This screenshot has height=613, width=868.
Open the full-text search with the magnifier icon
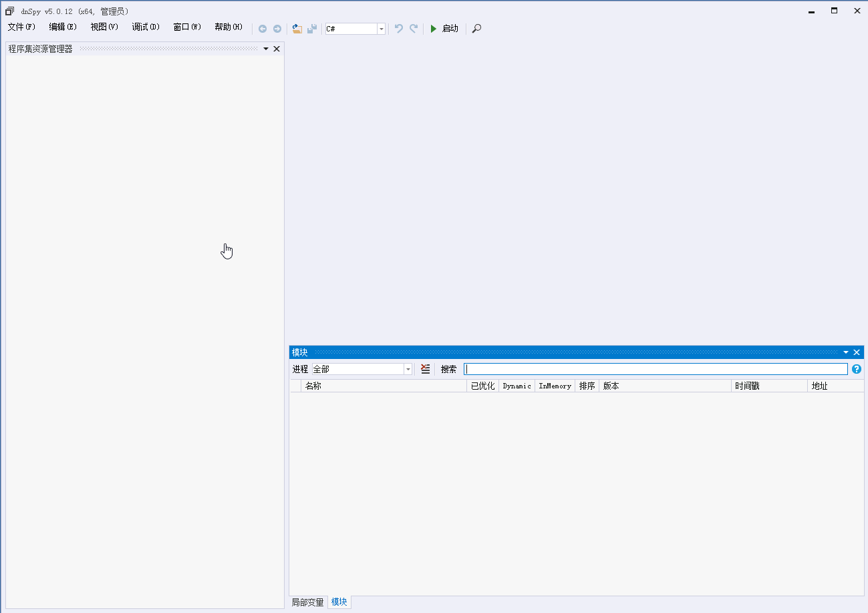click(476, 29)
